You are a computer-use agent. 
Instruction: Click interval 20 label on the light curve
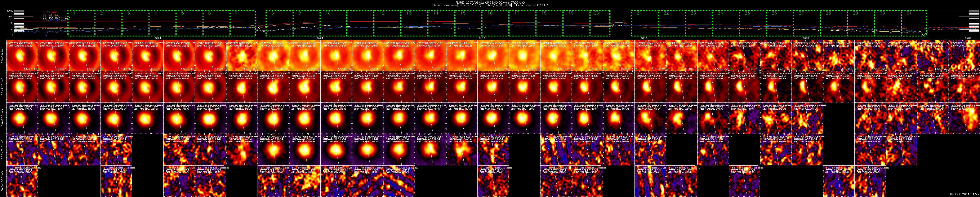pos(596,13)
